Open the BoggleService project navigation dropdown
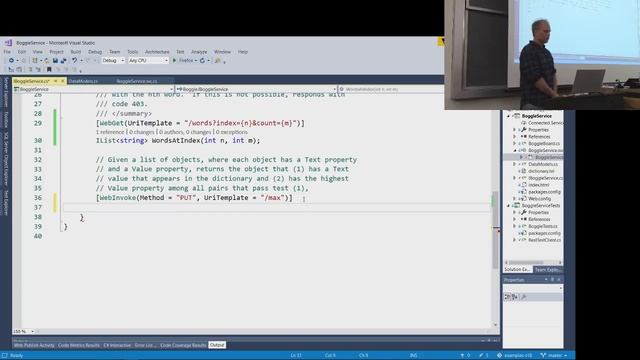Viewport: 640px width, 360px height. pos(93,89)
